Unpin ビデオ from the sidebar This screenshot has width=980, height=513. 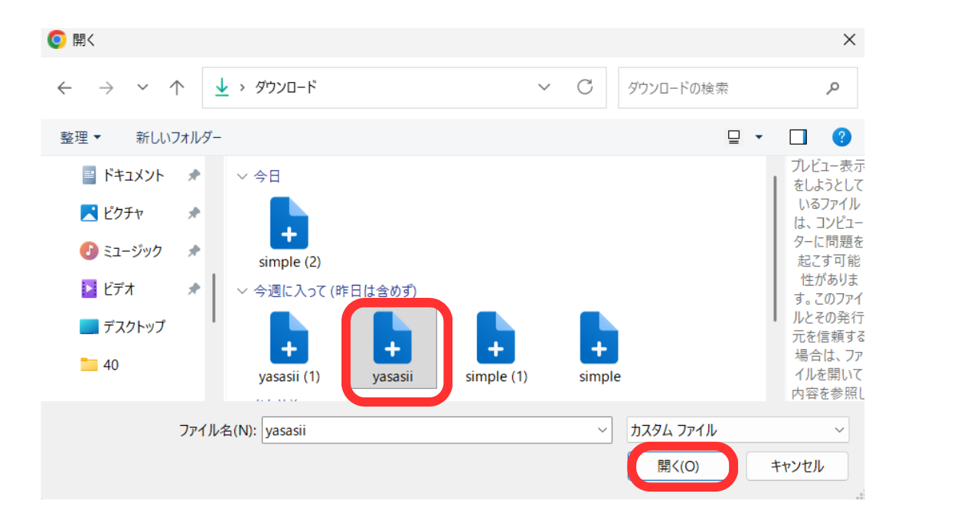coord(193,289)
